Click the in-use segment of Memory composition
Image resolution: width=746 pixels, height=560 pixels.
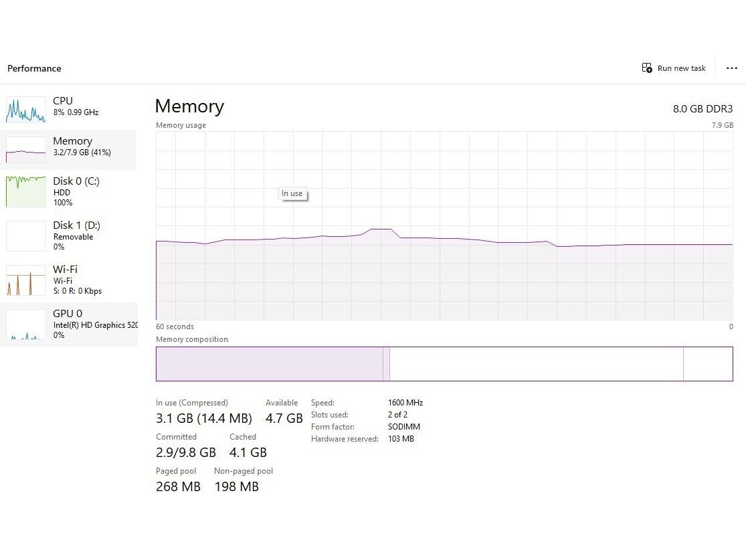click(x=269, y=364)
